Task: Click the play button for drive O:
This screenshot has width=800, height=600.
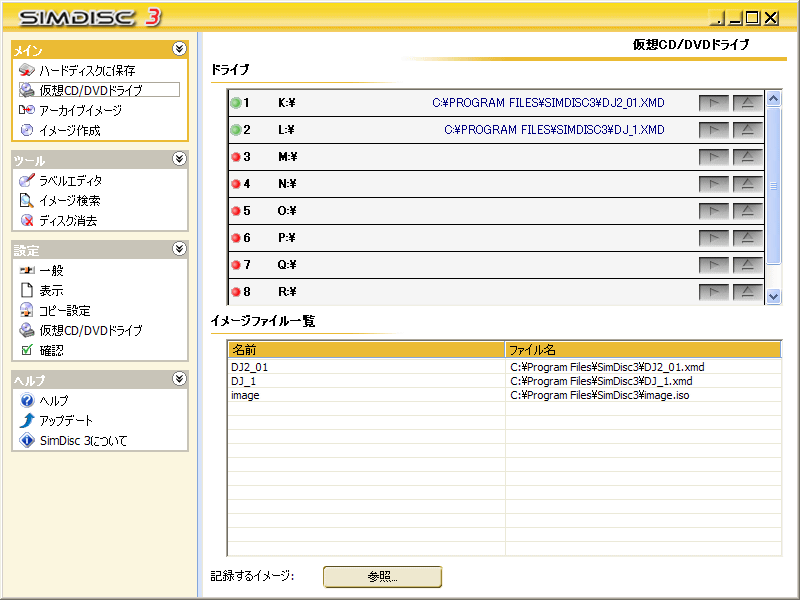Action: click(x=713, y=211)
